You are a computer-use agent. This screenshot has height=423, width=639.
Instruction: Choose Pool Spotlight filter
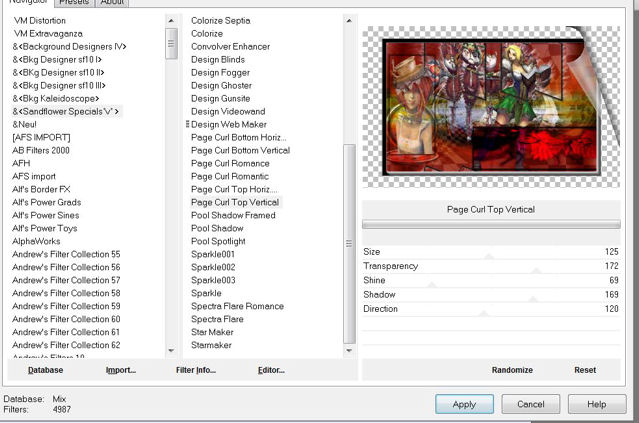(x=218, y=241)
